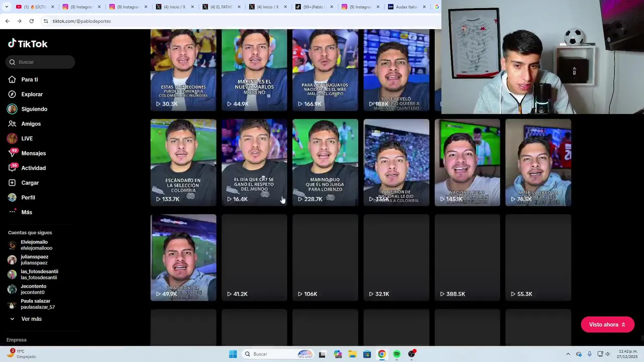This screenshot has height=362, width=644.
Task: Click the TikTok logo
Action: coord(28,44)
